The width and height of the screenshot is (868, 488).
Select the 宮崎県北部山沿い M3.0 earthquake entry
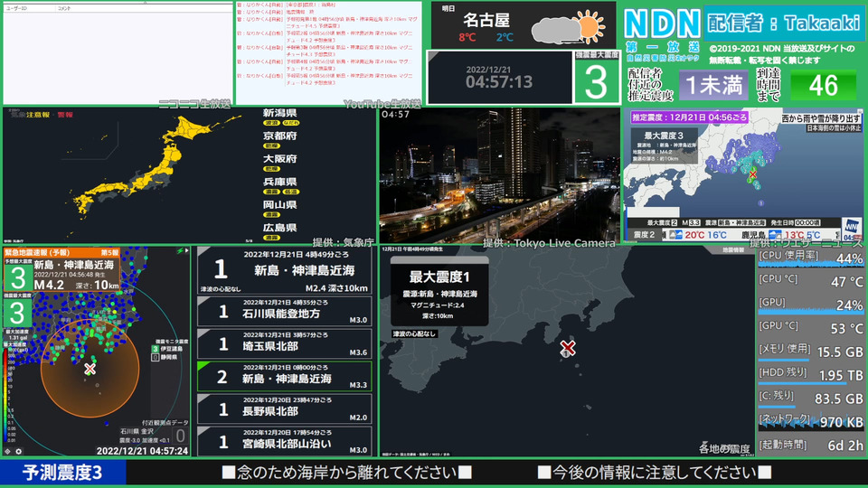(285, 441)
